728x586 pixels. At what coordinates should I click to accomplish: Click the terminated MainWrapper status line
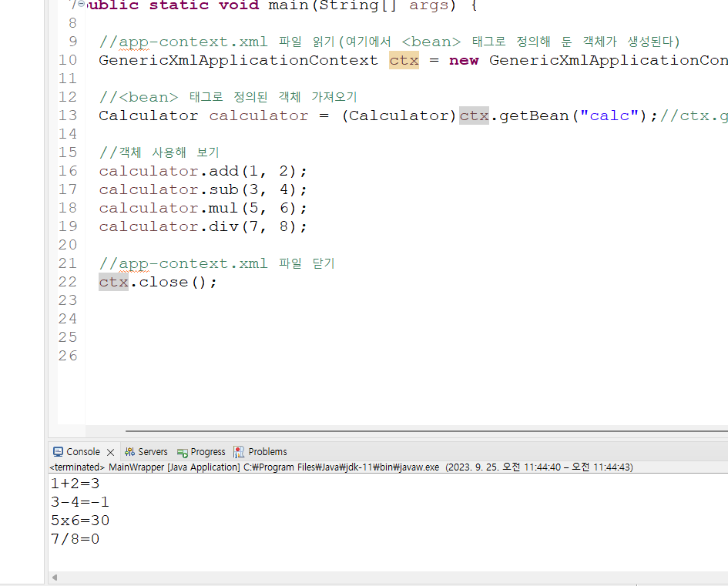[341, 467]
